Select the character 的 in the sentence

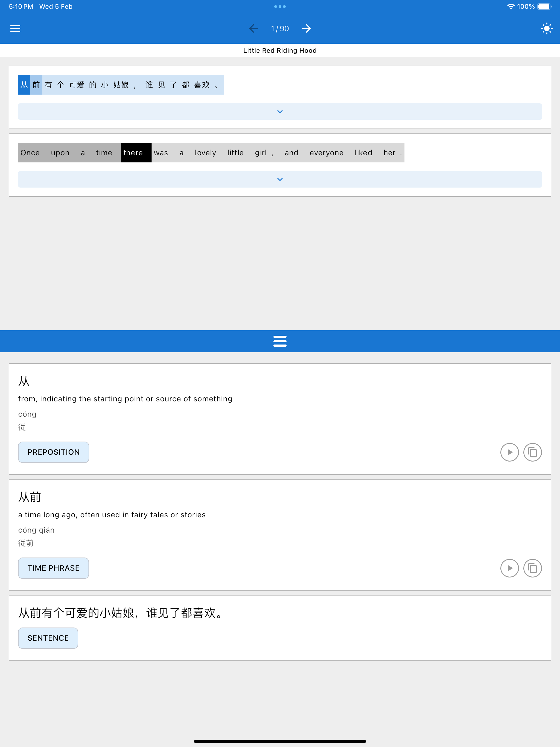93,85
